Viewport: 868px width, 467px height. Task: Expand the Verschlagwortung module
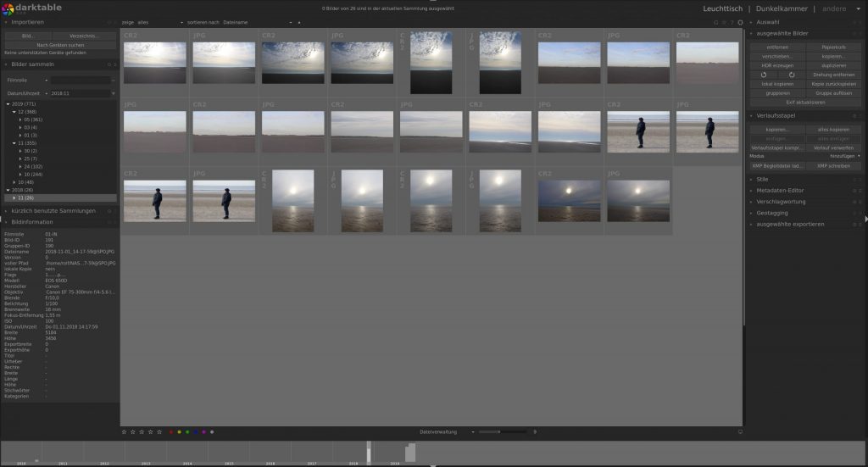tap(781, 202)
